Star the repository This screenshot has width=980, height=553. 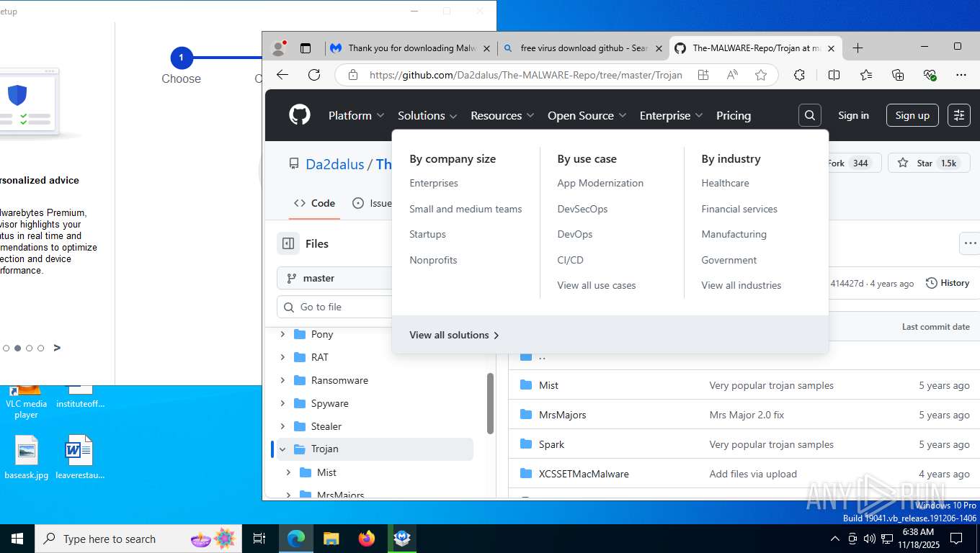tap(927, 163)
